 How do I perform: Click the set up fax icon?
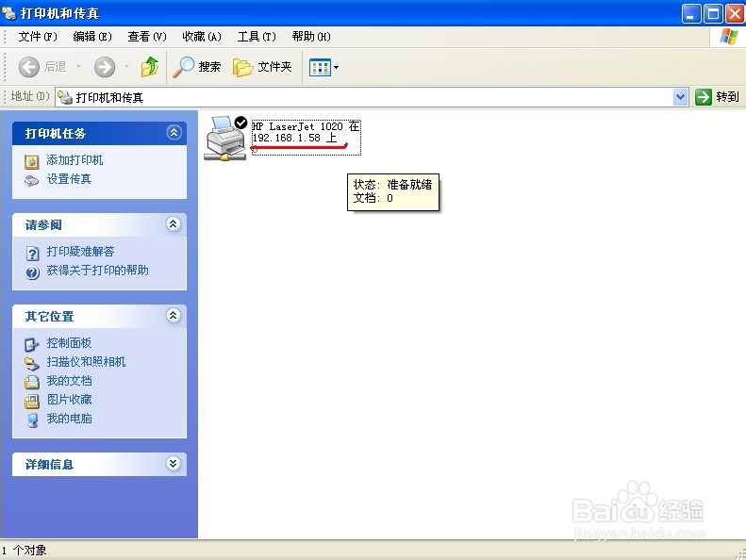32,181
